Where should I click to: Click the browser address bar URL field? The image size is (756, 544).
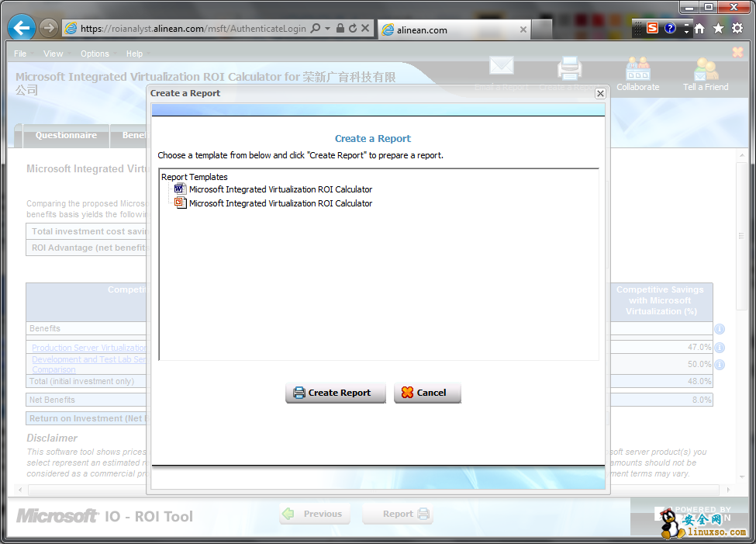click(193, 29)
